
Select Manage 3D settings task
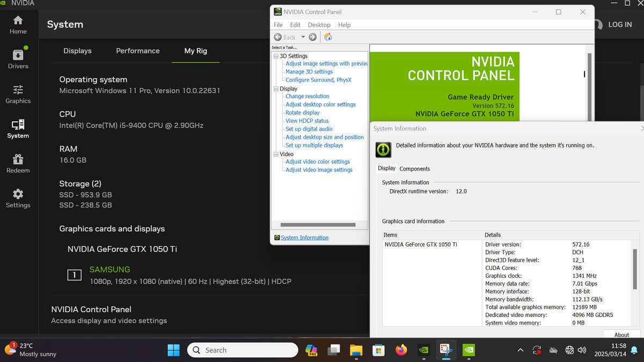pyautogui.click(x=309, y=72)
